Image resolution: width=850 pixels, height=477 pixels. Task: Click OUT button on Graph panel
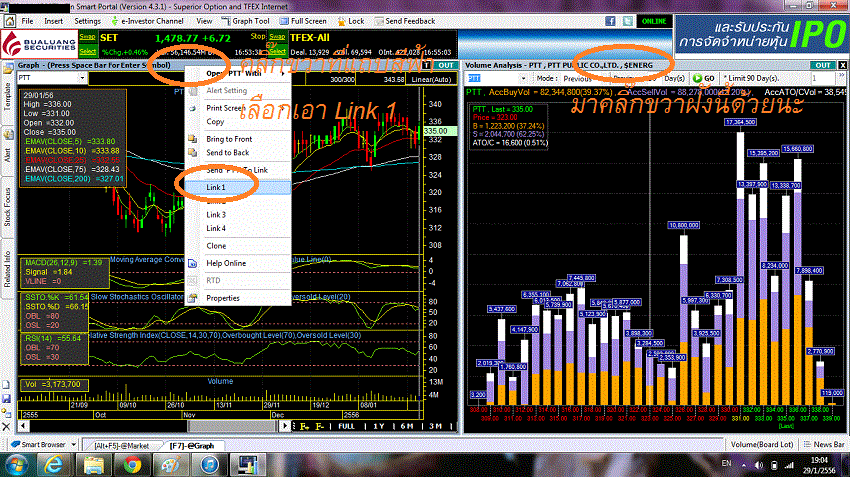[446, 65]
